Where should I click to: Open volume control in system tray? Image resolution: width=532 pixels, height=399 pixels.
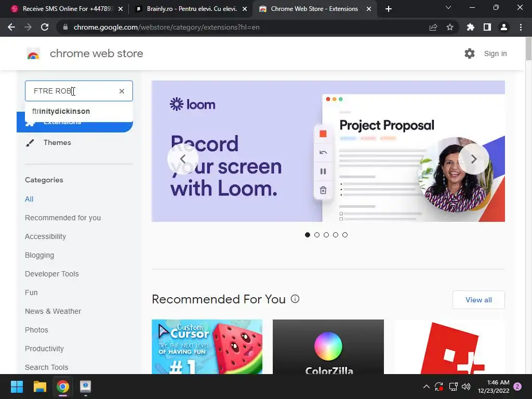coord(466,387)
